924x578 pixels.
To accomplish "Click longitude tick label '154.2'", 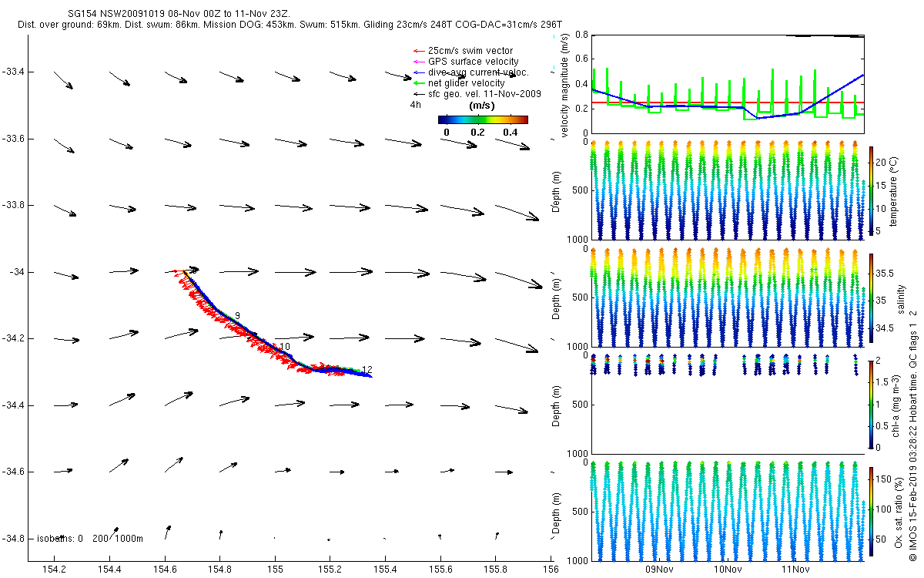I will [55, 570].
